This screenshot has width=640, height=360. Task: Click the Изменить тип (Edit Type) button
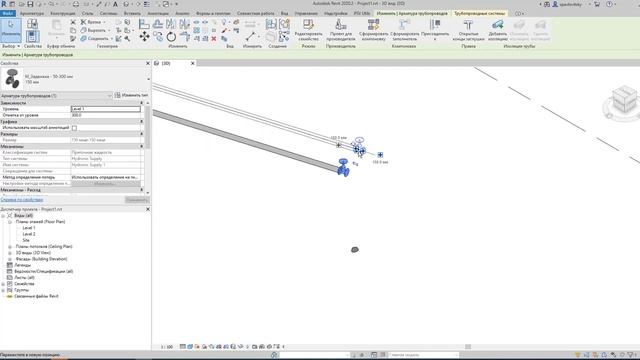pos(131,96)
